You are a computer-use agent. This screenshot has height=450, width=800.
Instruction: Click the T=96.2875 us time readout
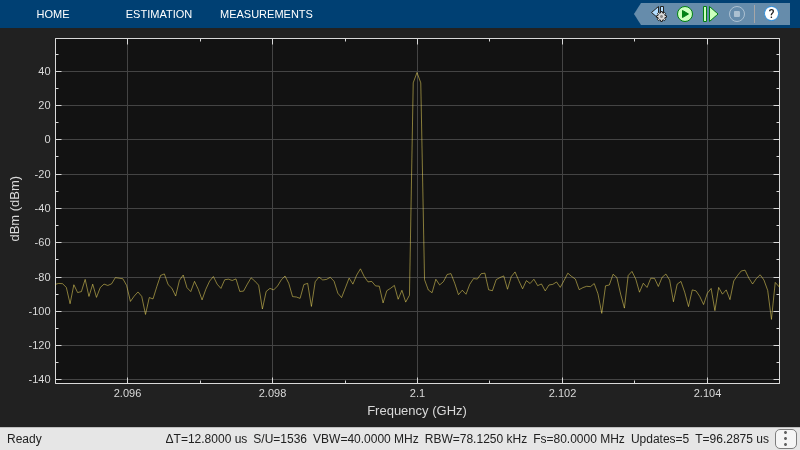coord(732,439)
